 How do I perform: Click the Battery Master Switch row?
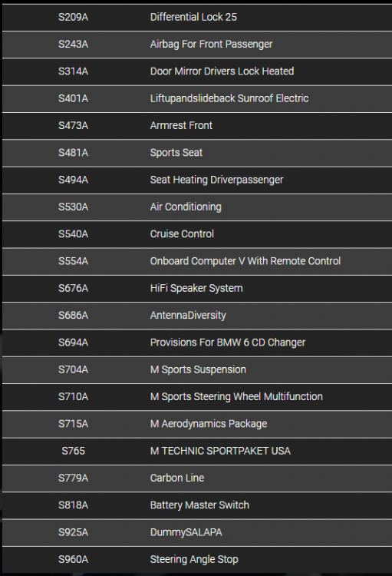[x=197, y=505]
